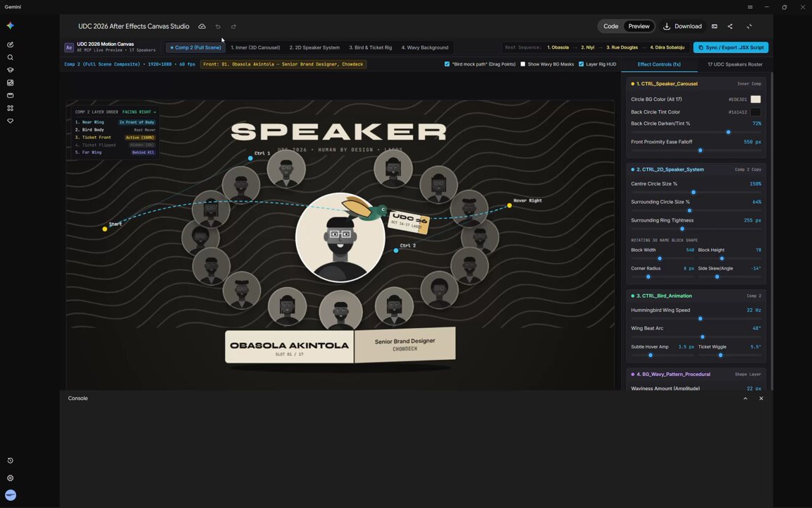Click the Near Wing layer row
The width and height of the screenshot is (812, 508).
pyautogui.click(x=115, y=122)
